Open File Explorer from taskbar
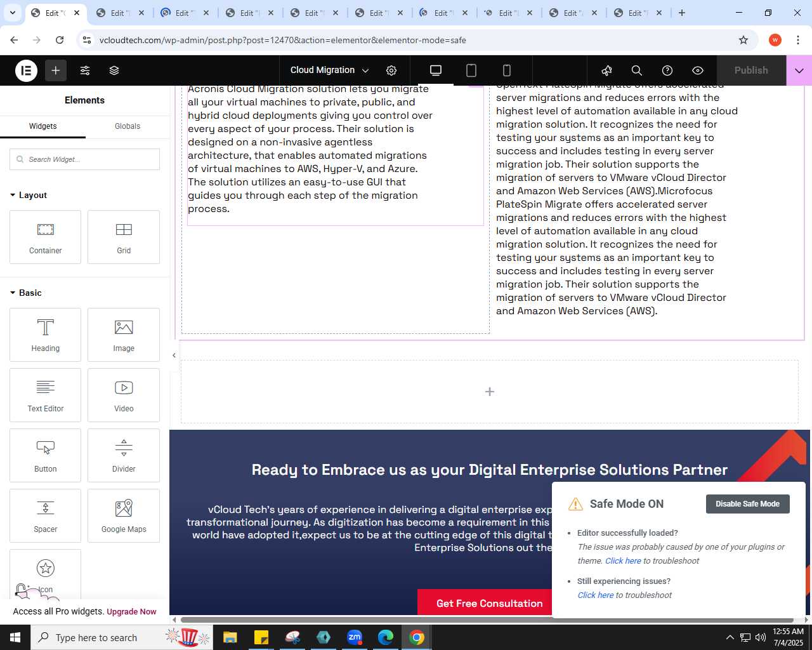This screenshot has width=812, height=650. pyautogui.click(x=230, y=637)
